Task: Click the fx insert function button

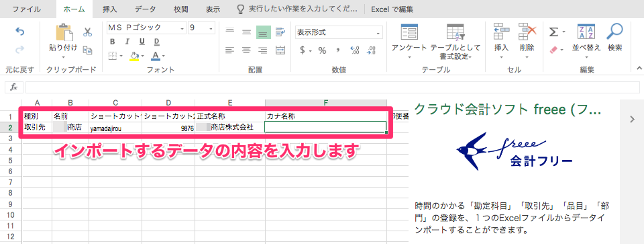Action: pyautogui.click(x=13, y=87)
